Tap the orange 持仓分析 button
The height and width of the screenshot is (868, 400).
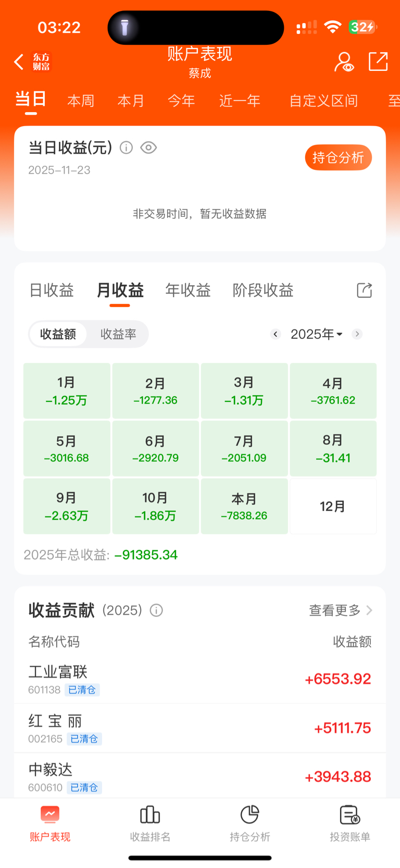click(339, 157)
